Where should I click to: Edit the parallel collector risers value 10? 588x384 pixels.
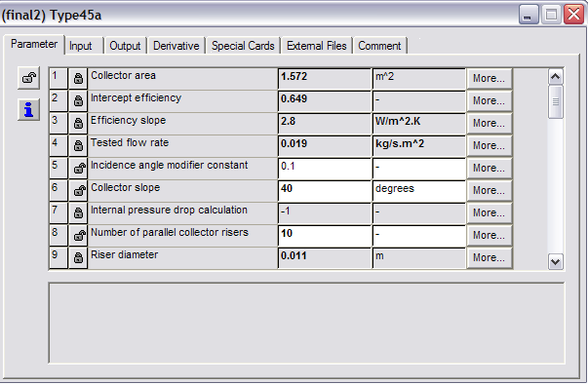pyautogui.click(x=325, y=236)
